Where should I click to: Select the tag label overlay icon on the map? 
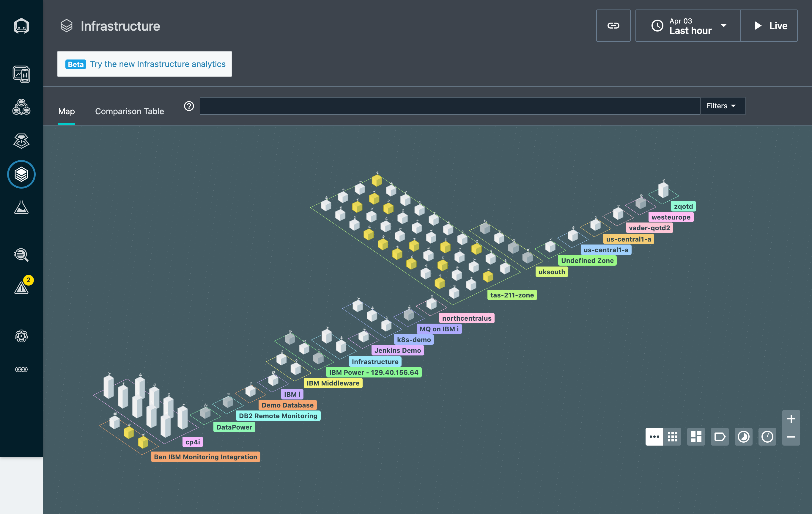[720, 437]
